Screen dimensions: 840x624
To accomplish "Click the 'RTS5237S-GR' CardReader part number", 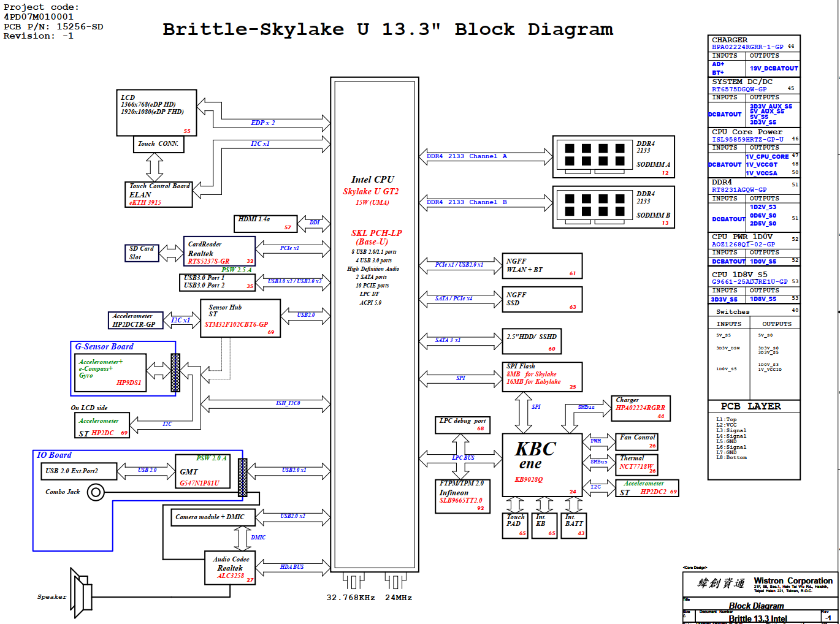I will point(208,261).
